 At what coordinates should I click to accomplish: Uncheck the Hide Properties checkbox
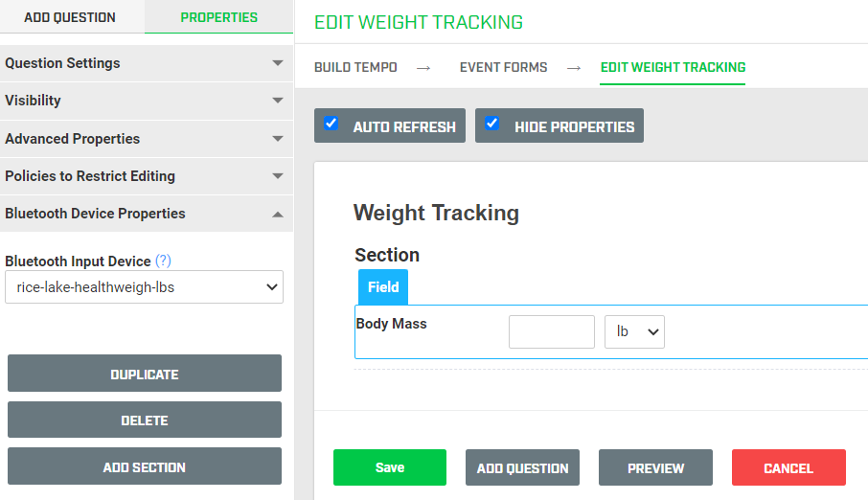click(x=492, y=124)
